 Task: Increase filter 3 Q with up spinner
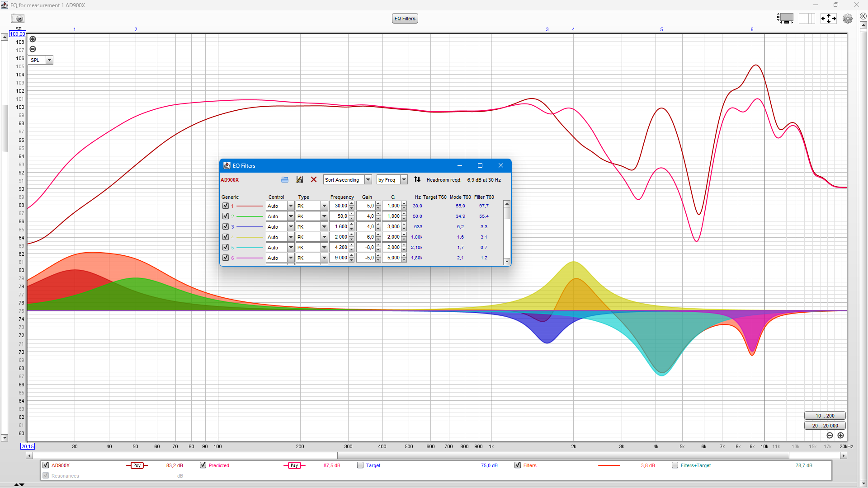[x=404, y=225]
